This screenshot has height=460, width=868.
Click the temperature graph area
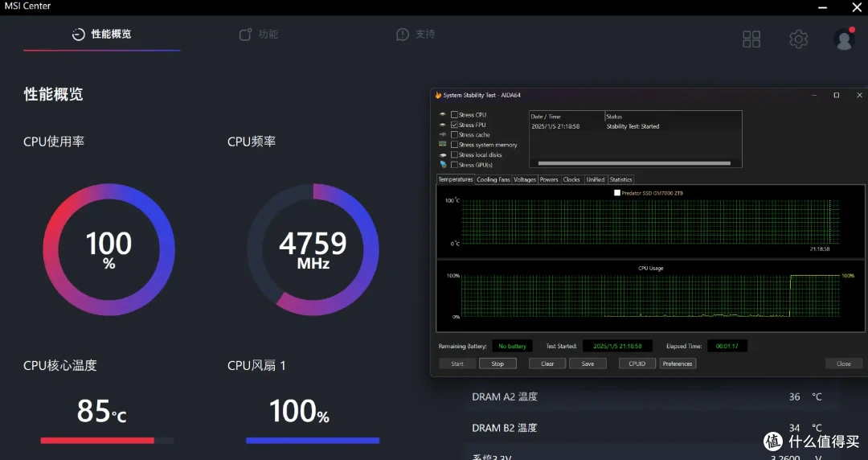coord(650,222)
